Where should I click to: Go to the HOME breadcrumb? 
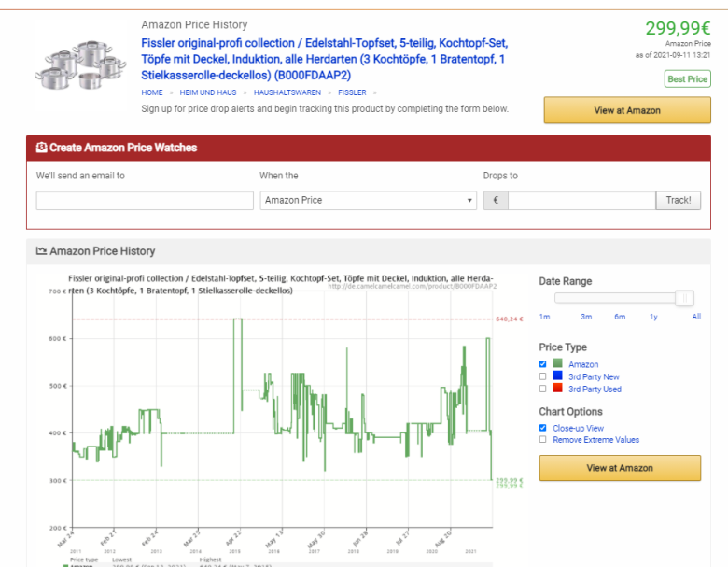tap(152, 92)
